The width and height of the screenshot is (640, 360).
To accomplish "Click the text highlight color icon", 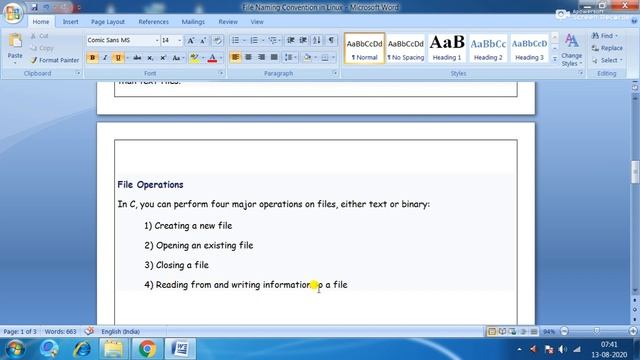I will click(x=195, y=58).
